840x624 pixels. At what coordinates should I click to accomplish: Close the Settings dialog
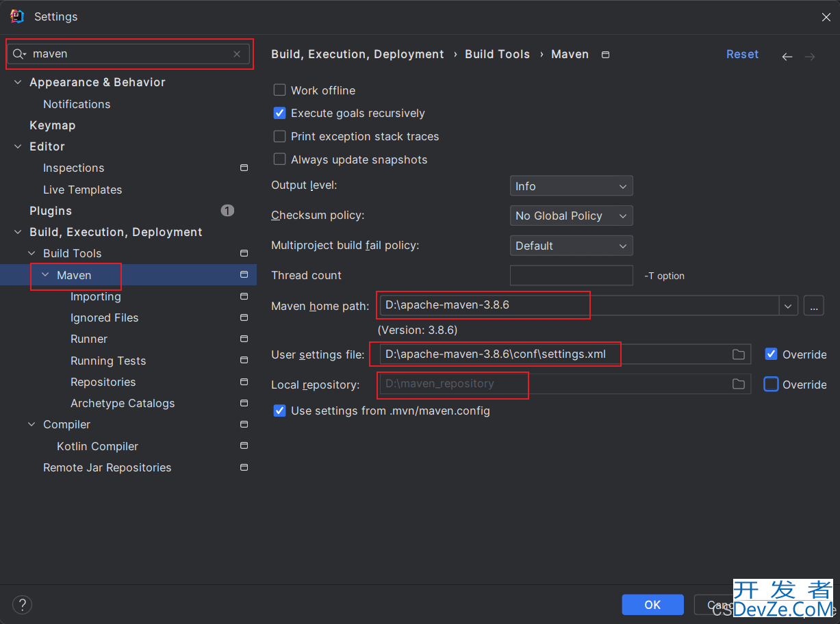(826, 17)
